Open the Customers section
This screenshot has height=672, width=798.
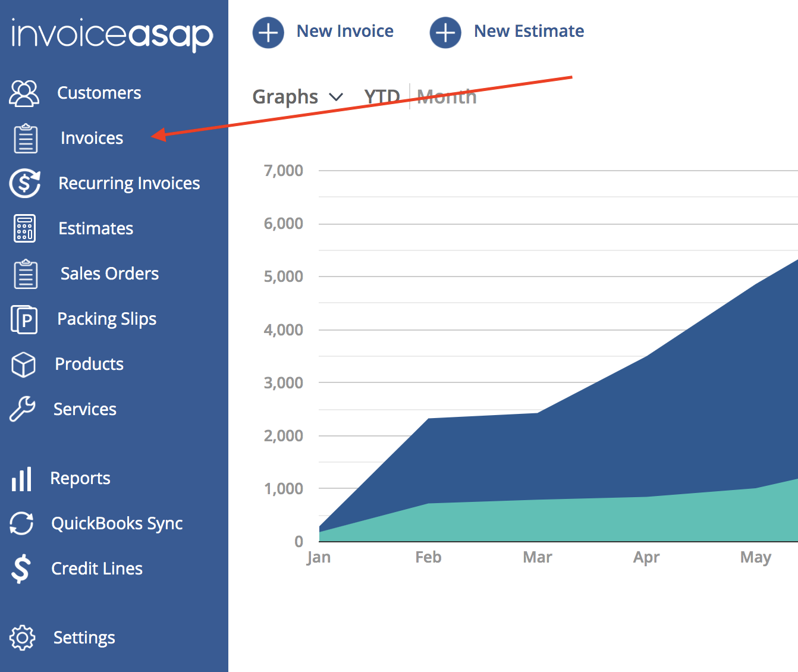pyautogui.click(x=99, y=93)
